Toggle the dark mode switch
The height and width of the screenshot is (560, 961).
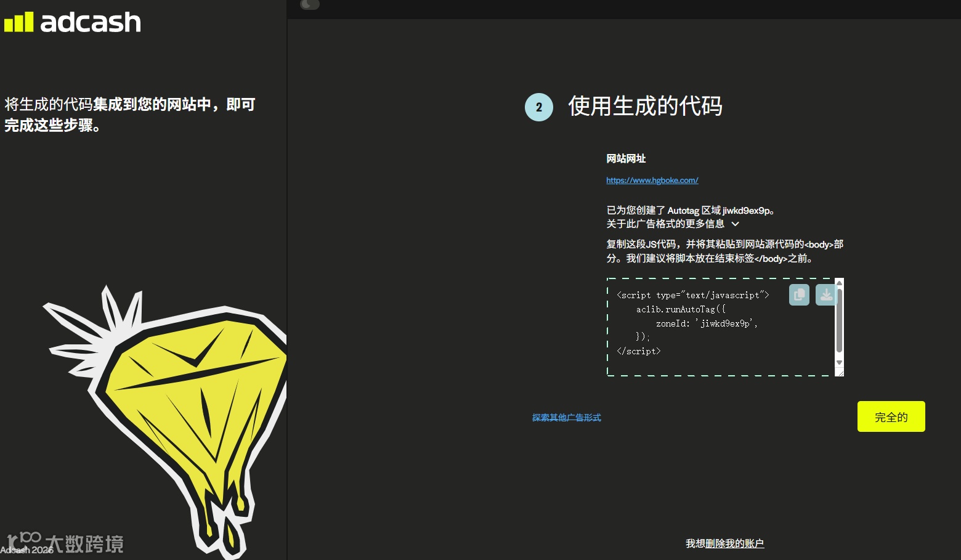click(x=310, y=4)
